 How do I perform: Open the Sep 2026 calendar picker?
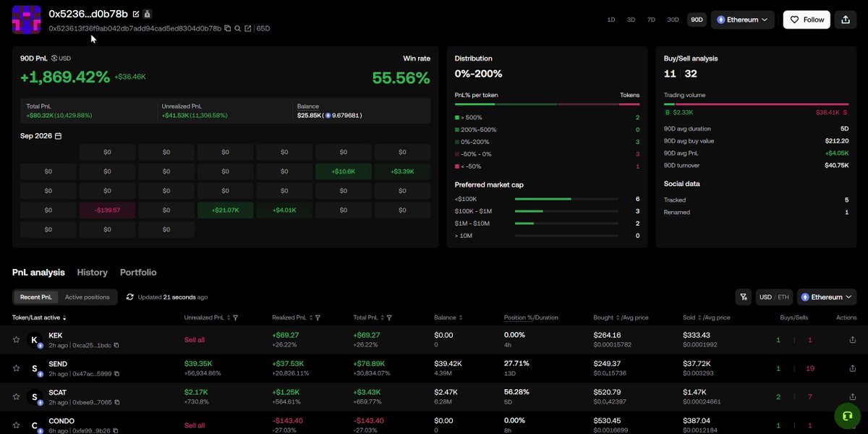[x=59, y=136]
